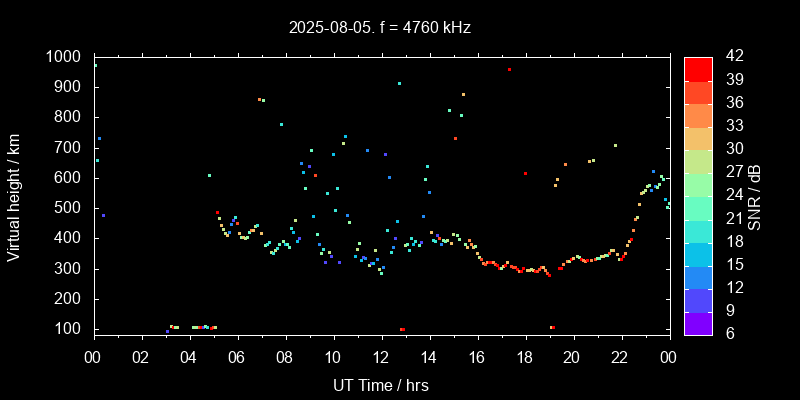This screenshot has height=400, width=800.
Task: Click the isolated red point near 960 km
Action: tap(509, 70)
